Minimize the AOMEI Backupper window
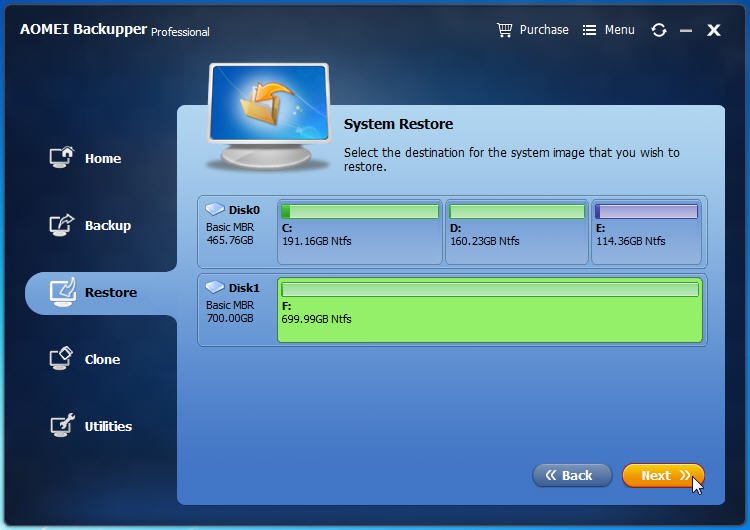Viewport: 750px width, 530px height. coord(686,30)
